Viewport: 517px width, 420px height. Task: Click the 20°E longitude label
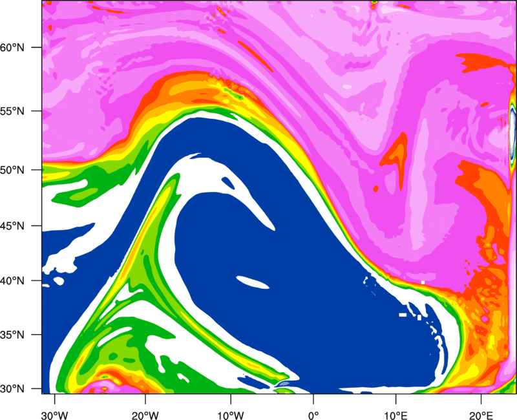(481, 415)
